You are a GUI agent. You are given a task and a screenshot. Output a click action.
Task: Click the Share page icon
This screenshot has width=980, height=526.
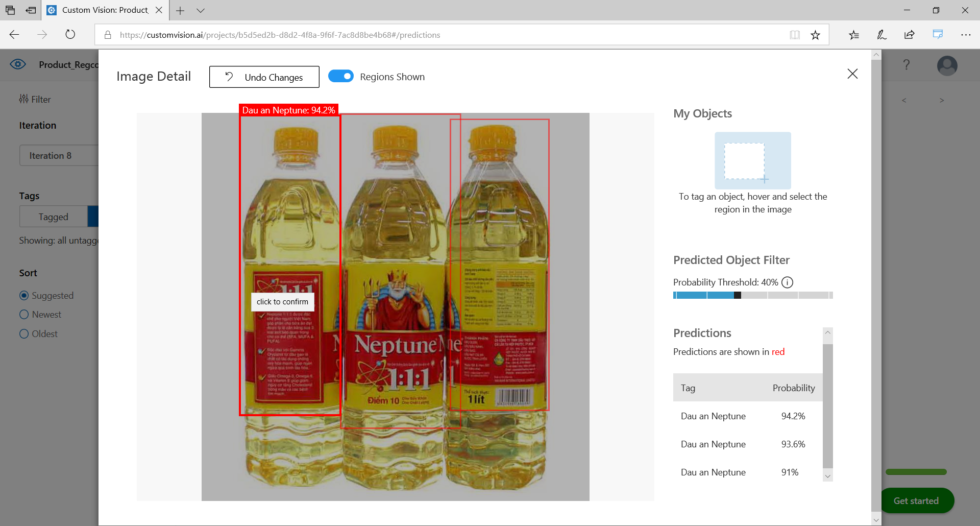[910, 35]
